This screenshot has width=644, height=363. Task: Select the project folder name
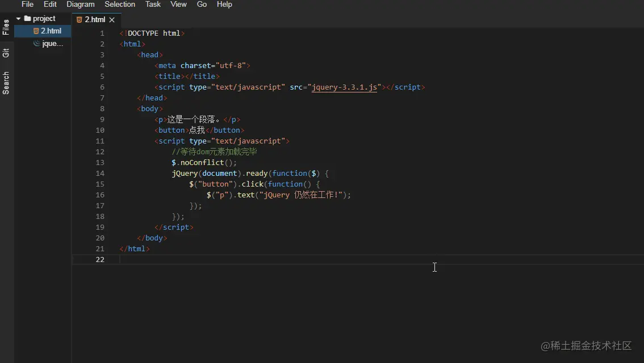(44, 19)
